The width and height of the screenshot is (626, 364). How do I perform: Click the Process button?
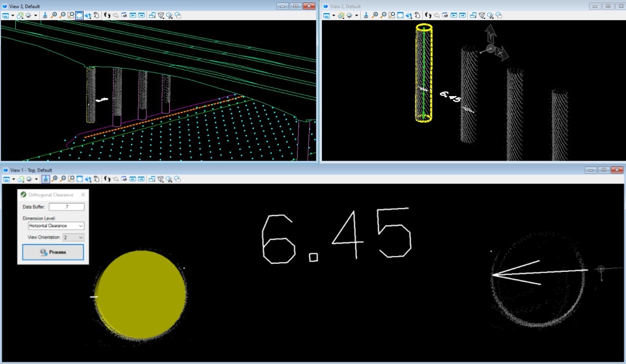(53, 253)
